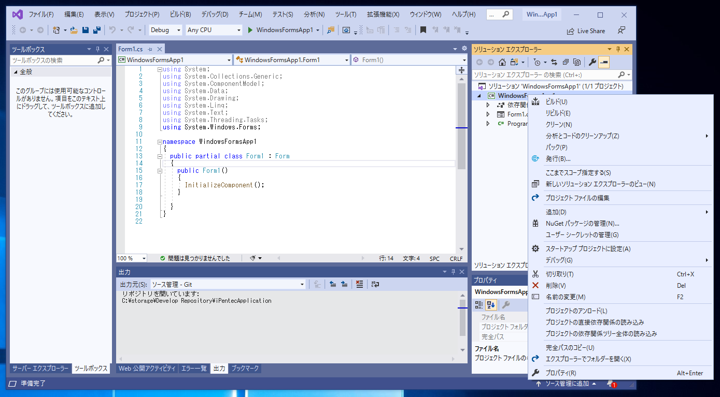Click Solution Explorer Home icon
Image resolution: width=720 pixels, height=397 pixels.
pyautogui.click(x=502, y=62)
